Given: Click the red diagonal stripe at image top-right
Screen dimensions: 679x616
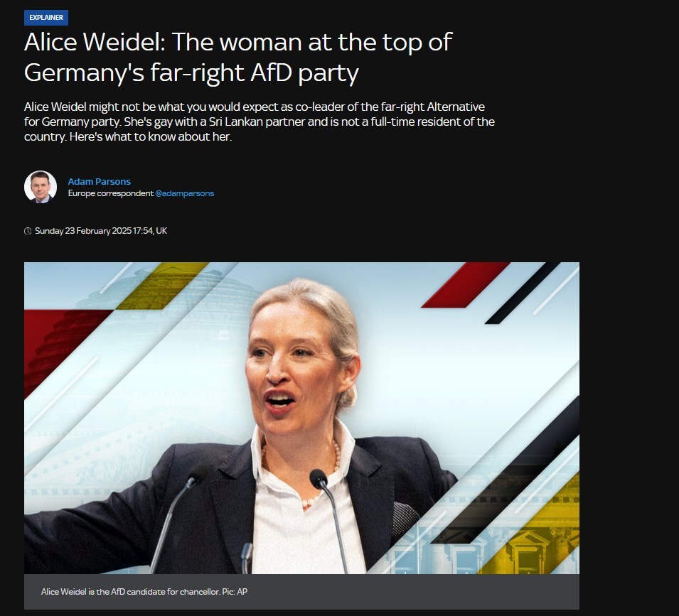Looking at the screenshot, I should [x=466, y=285].
